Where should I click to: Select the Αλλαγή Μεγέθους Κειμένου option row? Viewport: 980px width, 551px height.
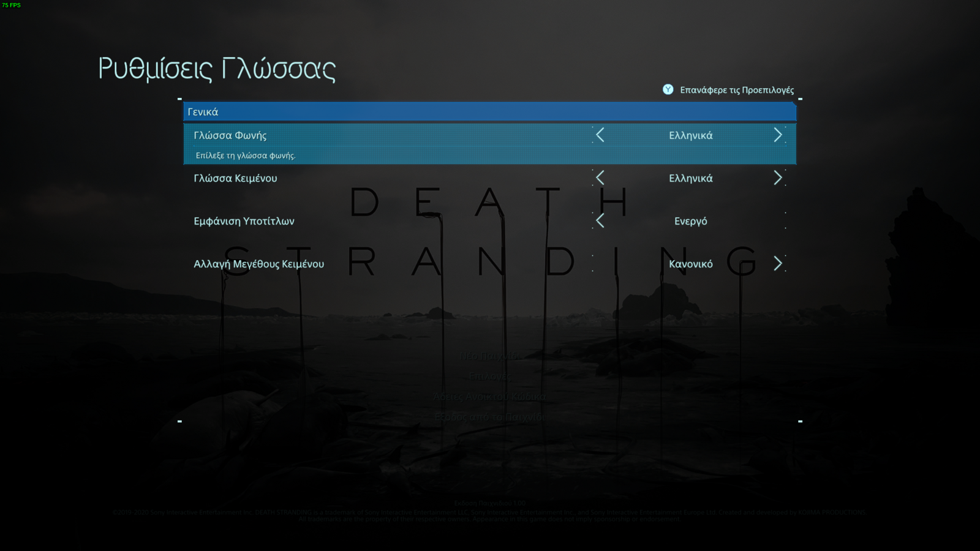(490, 264)
